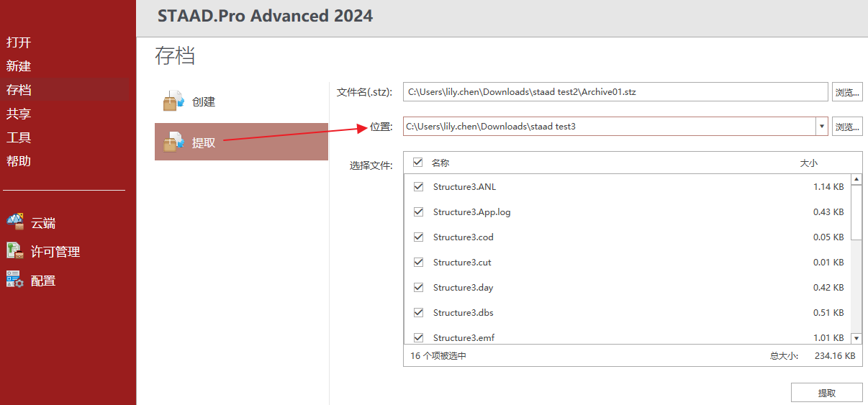The width and height of the screenshot is (868, 405).
Task: Click 浏览 button next to file name
Action: coord(847,91)
